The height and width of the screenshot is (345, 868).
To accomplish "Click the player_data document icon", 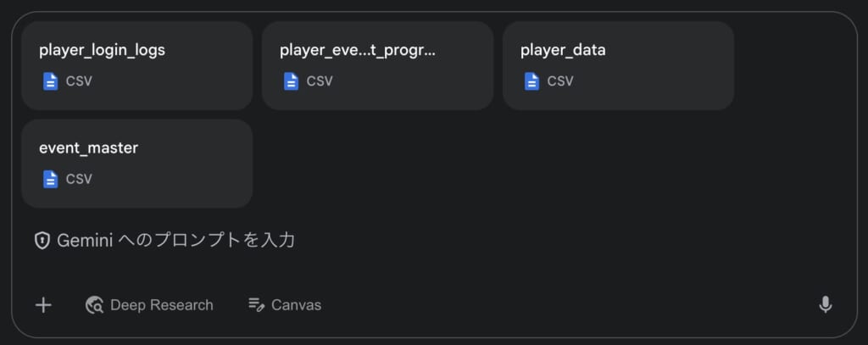I will [x=531, y=81].
